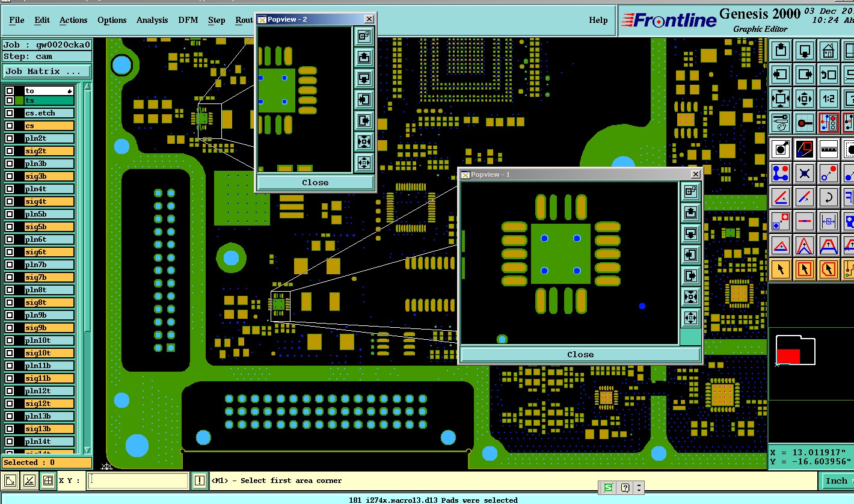This screenshot has width=854, height=504.
Task: Click the ts layer green color swatch
Action: (x=19, y=100)
